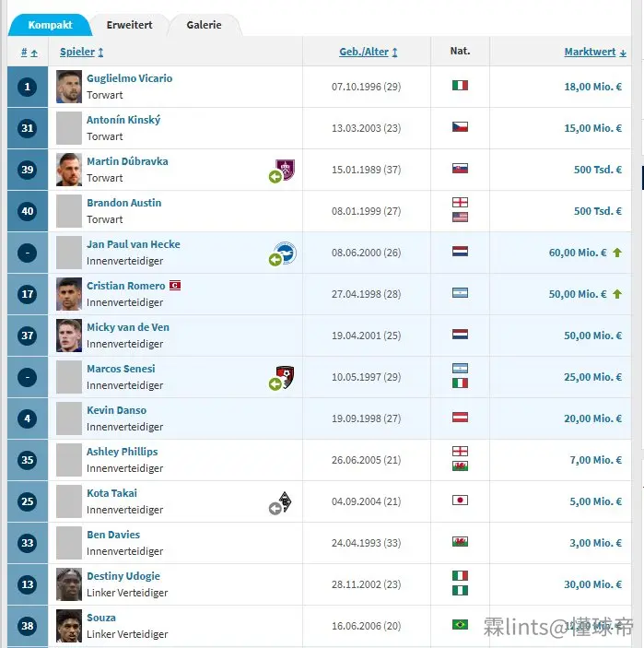
Task: Click the Gladbach crest beside Kota Takai
Action: [285, 501]
